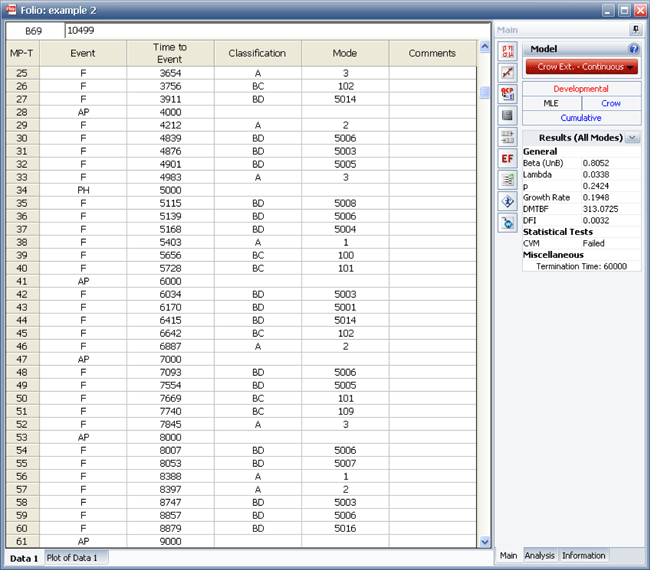Click the MLE analysis method option
Viewport: 650px width, 570px height.
551,103
